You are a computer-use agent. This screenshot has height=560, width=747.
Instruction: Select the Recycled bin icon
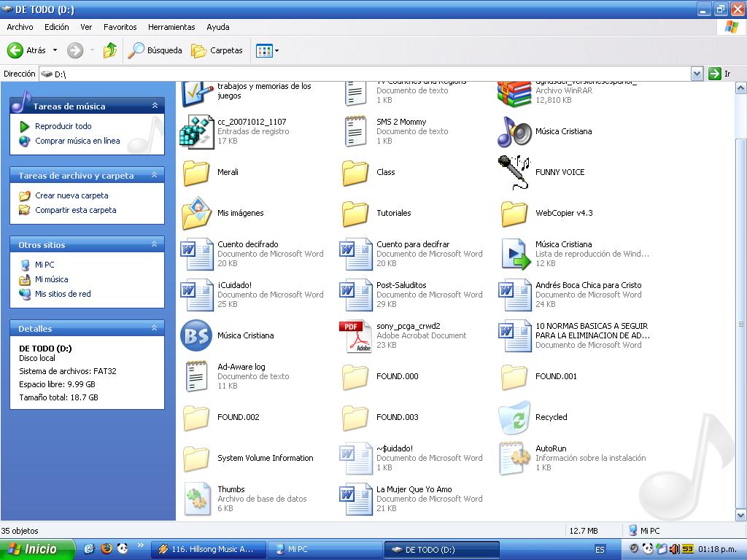[514, 418]
